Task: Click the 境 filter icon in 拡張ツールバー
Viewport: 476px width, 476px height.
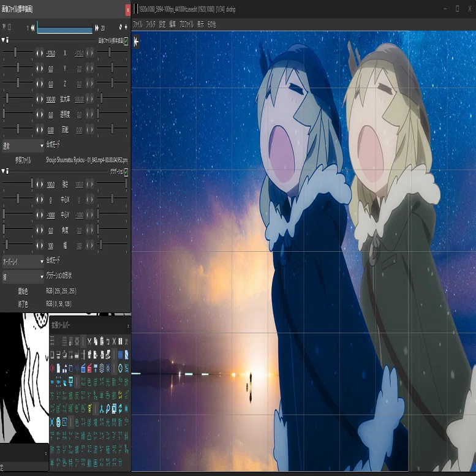Action: coord(96,422)
